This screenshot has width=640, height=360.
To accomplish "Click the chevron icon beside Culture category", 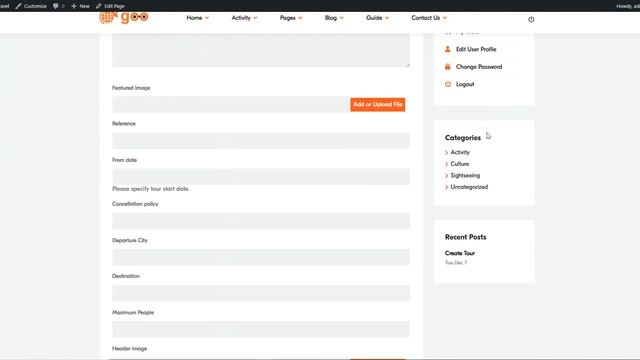I will (447, 164).
